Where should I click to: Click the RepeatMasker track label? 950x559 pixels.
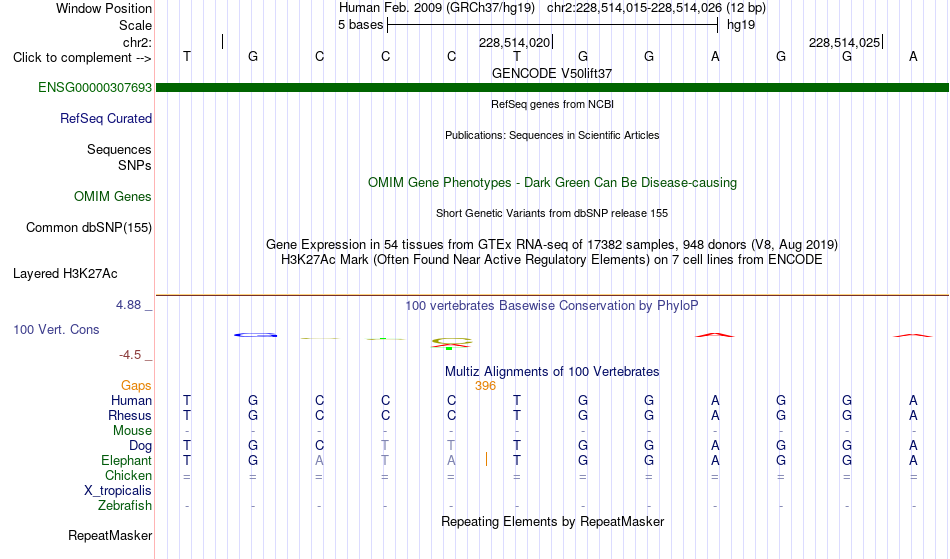(110, 535)
